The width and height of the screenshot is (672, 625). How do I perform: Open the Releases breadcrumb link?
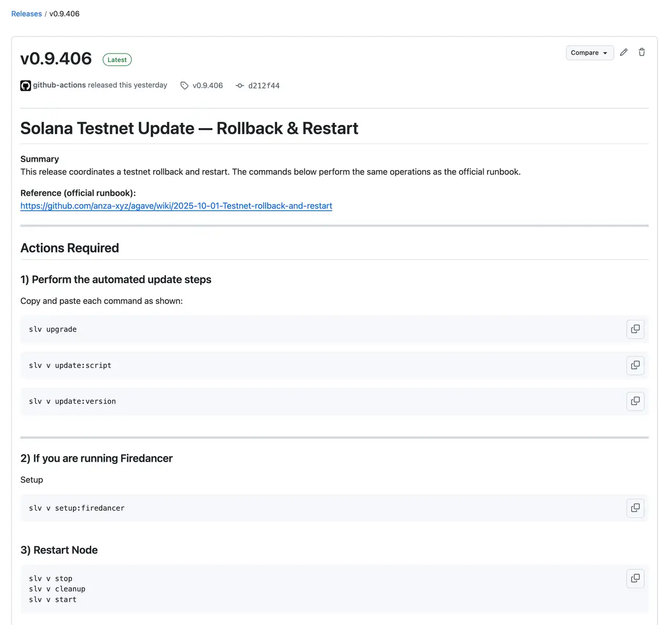[26, 14]
